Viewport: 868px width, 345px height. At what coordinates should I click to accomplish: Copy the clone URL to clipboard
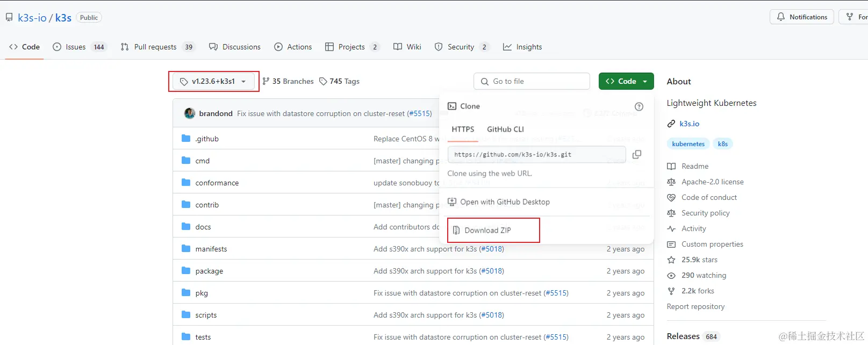click(x=637, y=154)
